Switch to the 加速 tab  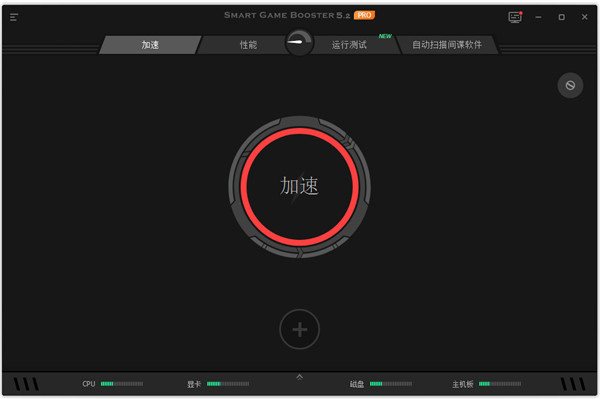pyautogui.click(x=150, y=45)
